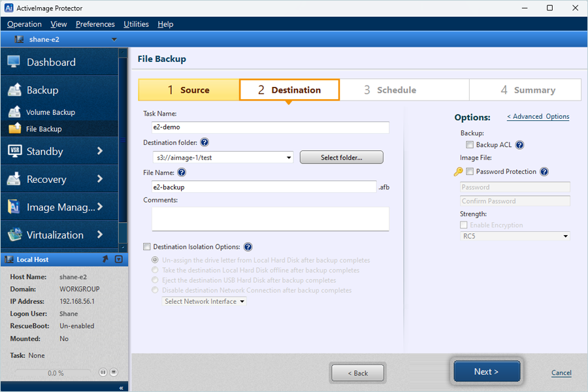Click the Local Host computer icon
The image size is (588, 392).
[x=9, y=259]
